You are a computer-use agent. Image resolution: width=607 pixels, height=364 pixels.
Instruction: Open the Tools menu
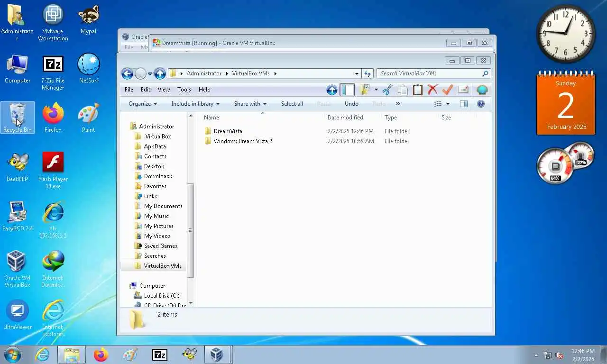(x=184, y=90)
